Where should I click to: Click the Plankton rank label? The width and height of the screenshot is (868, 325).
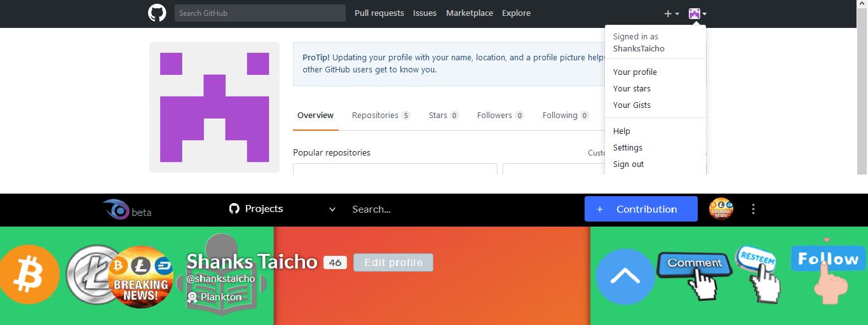[221, 297]
